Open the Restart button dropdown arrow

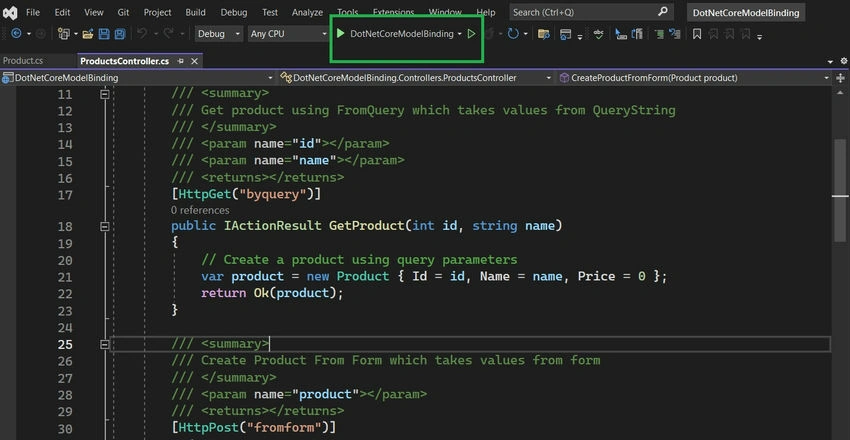pyautogui.click(x=525, y=34)
